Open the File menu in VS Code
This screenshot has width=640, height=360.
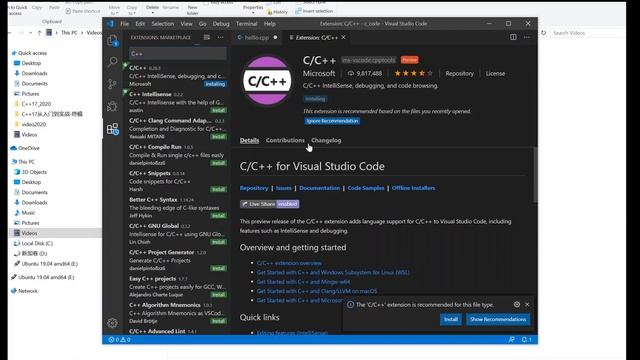[x=124, y=24]
